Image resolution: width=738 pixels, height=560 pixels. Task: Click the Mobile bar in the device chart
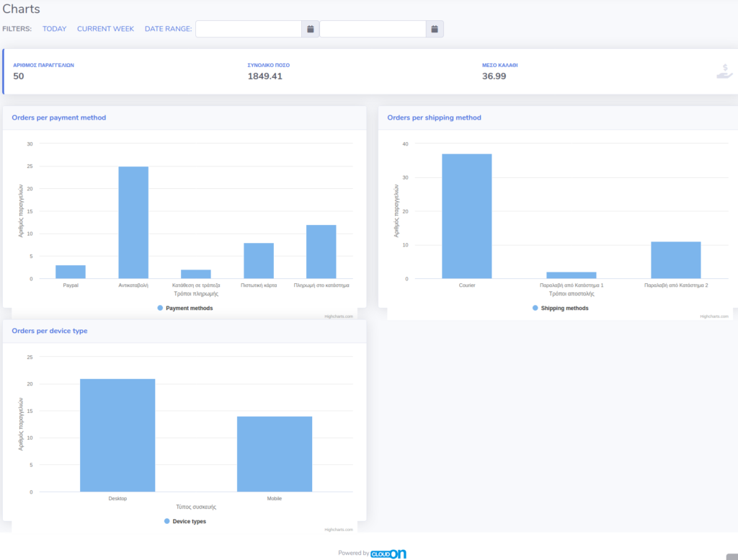pos(274,453)
